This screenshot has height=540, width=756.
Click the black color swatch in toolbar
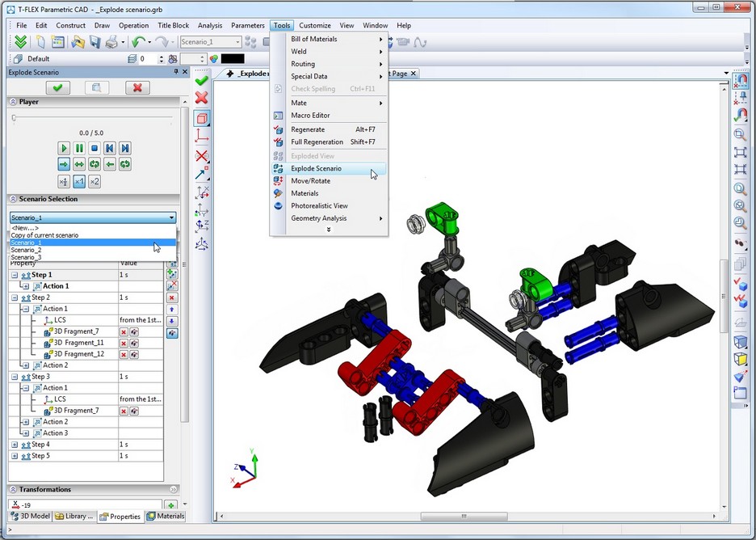pos(233,59)
